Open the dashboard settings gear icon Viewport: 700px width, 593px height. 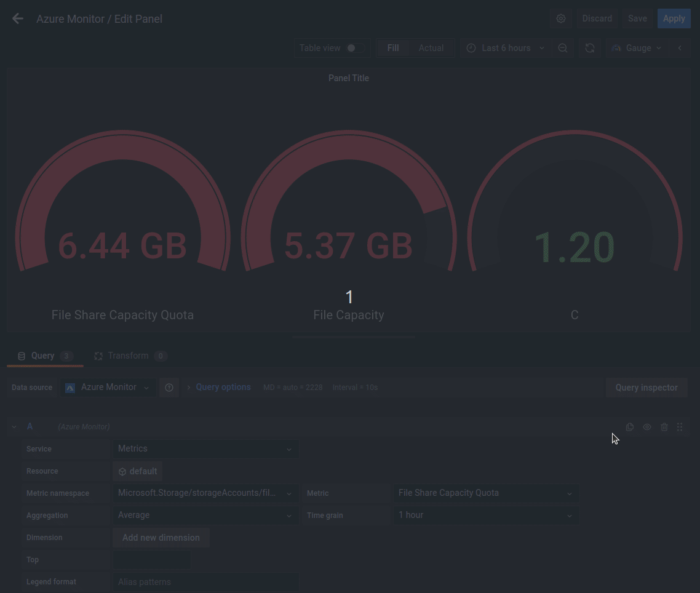point(560,18)
